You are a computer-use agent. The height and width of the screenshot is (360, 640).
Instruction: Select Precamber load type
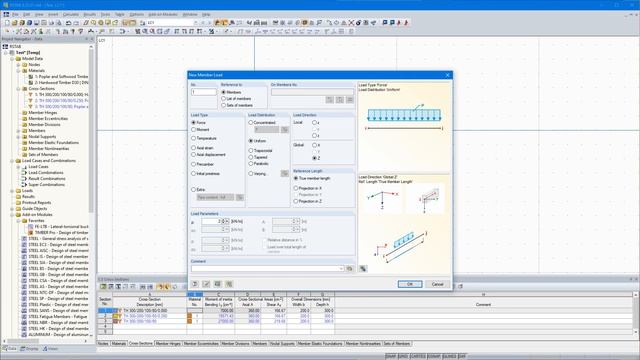point(193,164)
